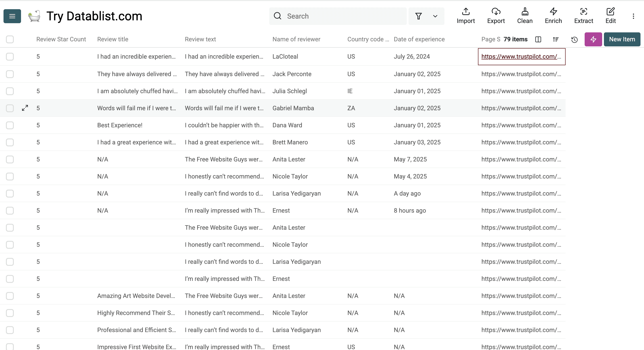Click the New Item button

click(x=622, y=39)
